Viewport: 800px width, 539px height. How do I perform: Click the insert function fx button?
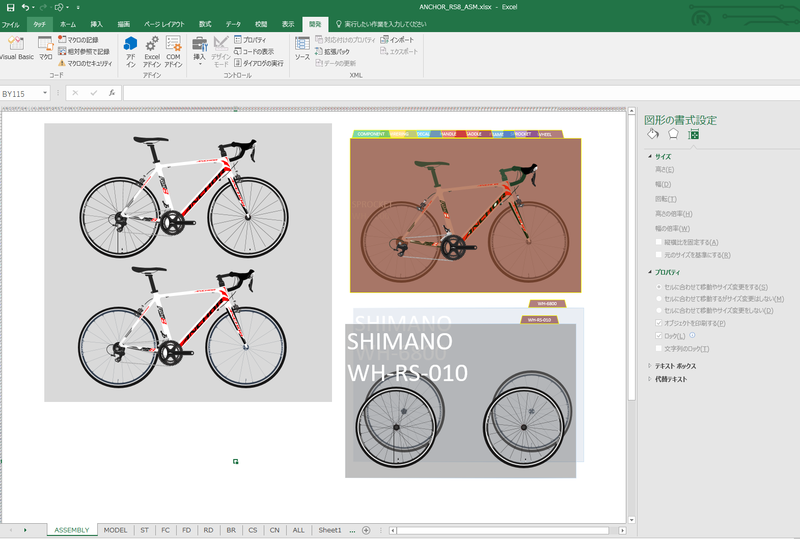click(112, 93)
